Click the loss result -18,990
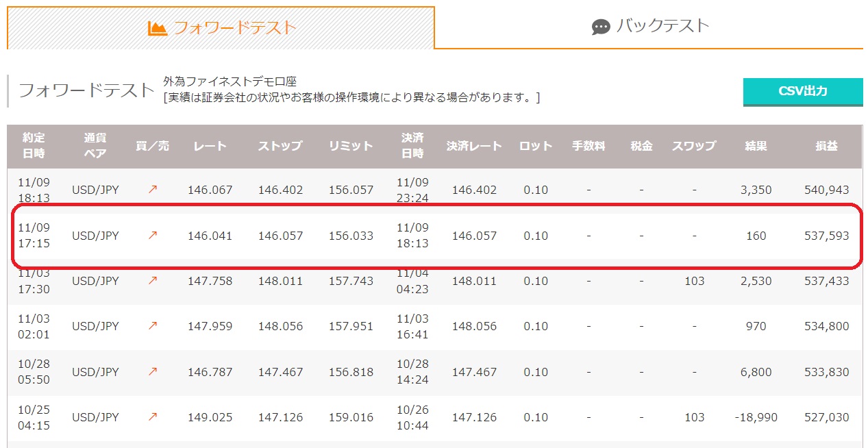The image size is (868, 448). pos(756,417)
